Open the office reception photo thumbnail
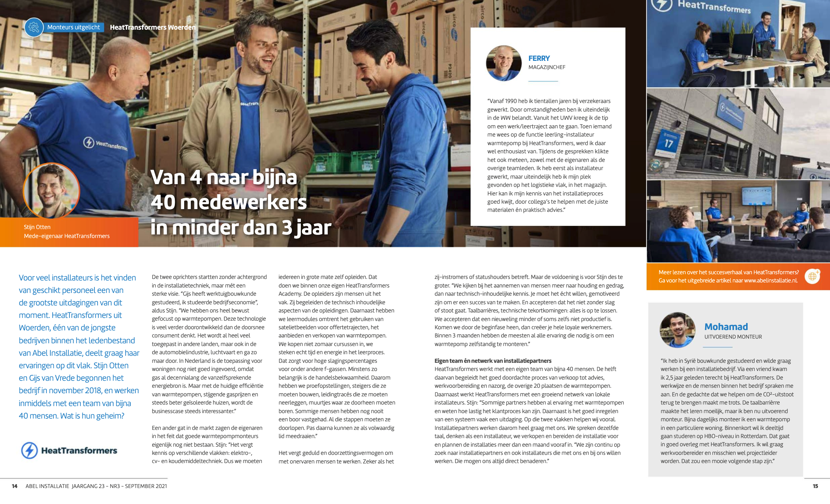This screenshot has height=504, width=830. (738, 43)
